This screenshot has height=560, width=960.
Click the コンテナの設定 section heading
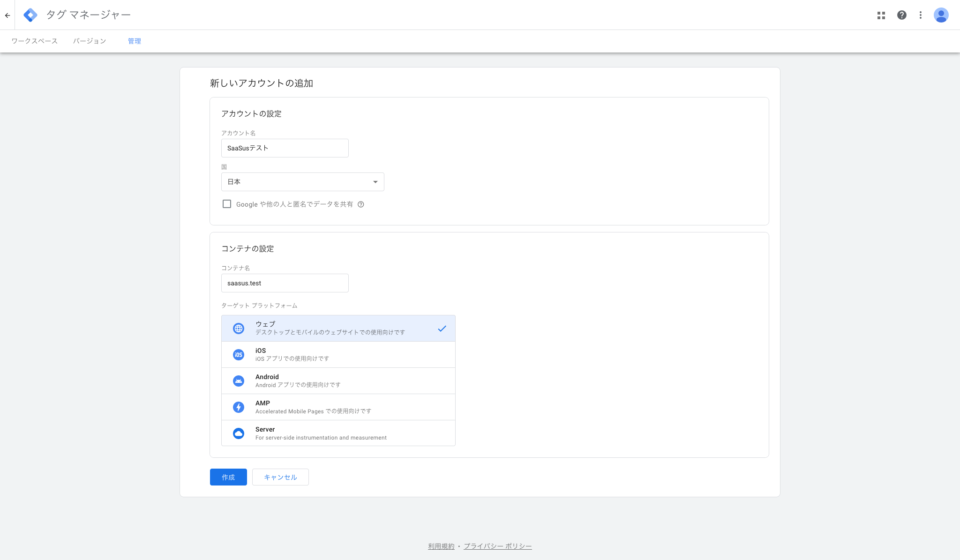(247, 249)
